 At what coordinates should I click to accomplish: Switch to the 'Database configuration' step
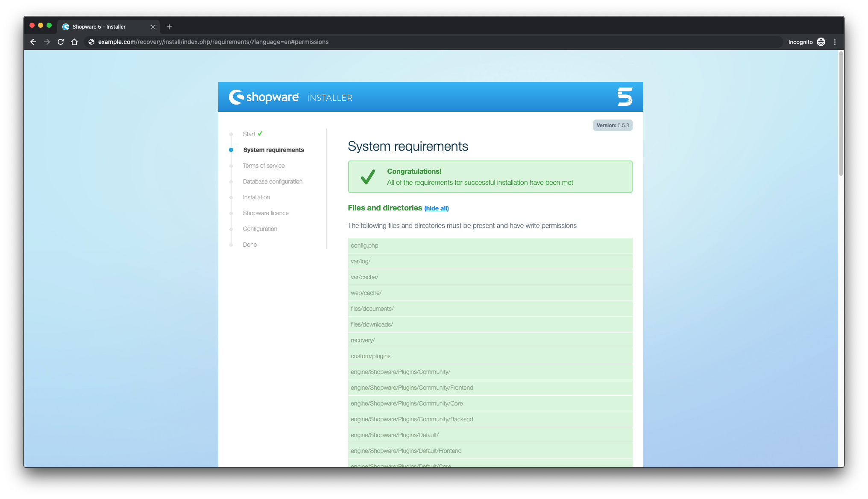pyautogui.click(x=272, y=181)
